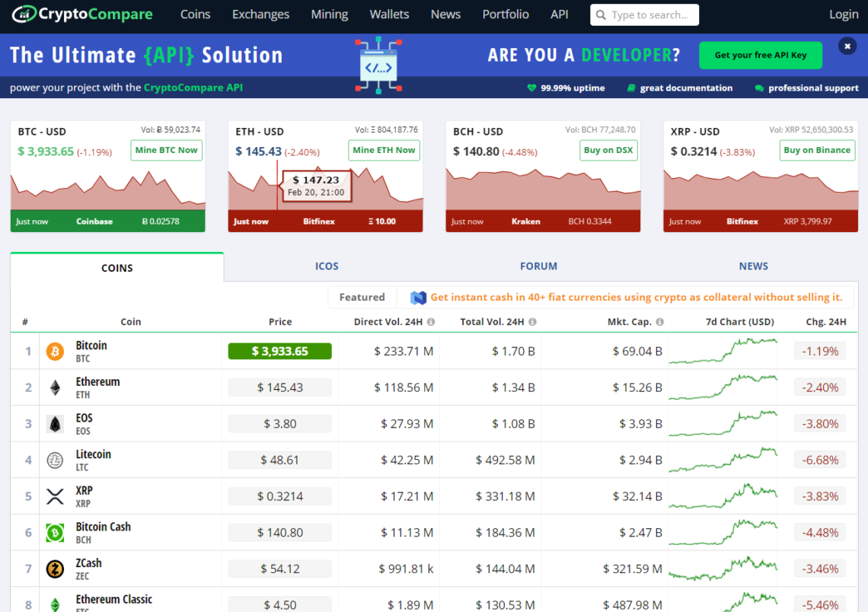Image resolution: width=868 pixels, height=612 pixels.
Task: Click the book icon by great documentation
Action: point(630,88)
